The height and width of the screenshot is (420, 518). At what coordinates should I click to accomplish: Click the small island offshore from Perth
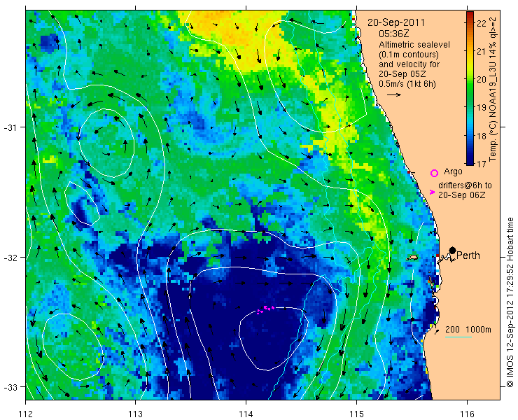412,258
